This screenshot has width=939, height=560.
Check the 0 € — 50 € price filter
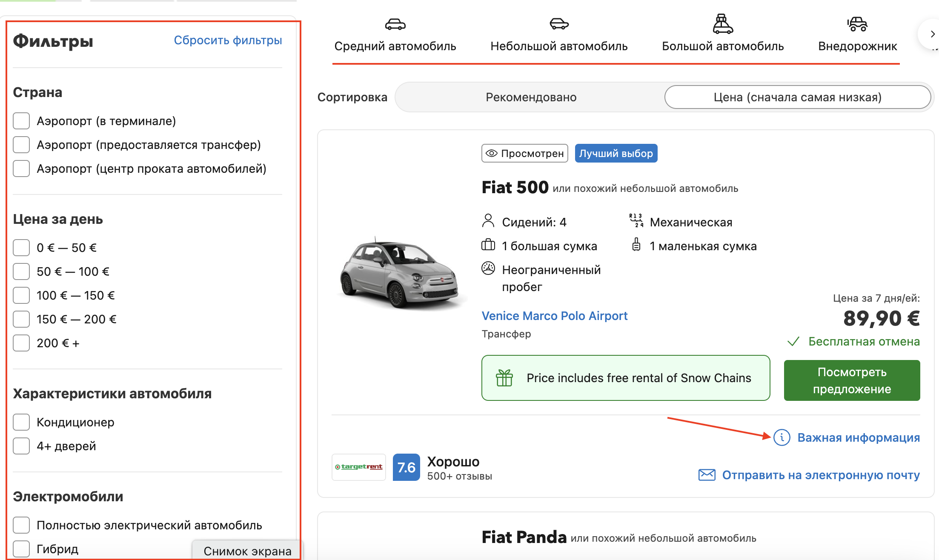tap(21, 248)
